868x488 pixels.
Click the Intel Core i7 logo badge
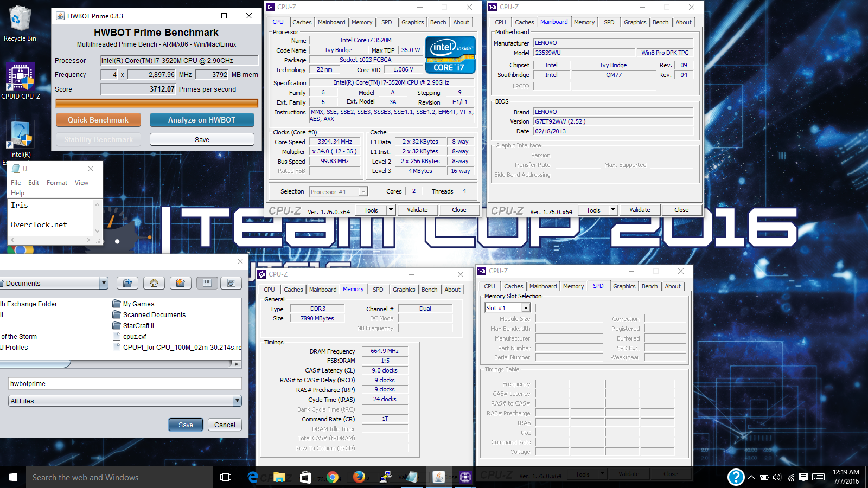coord(450,55)
